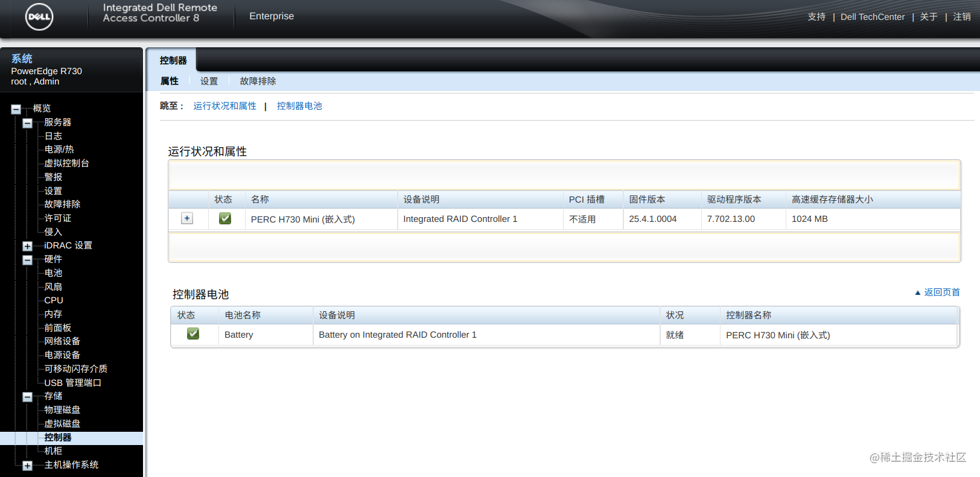Switch to the 设置 sub-tab

(209, 81)
